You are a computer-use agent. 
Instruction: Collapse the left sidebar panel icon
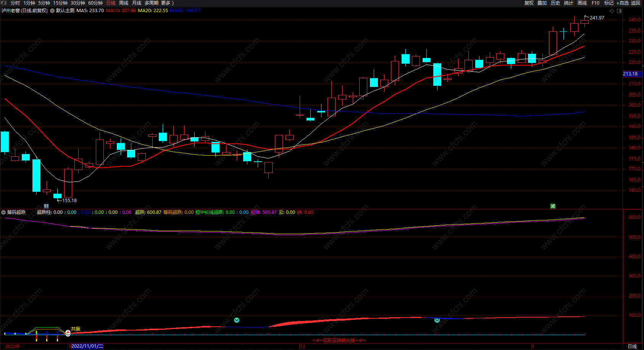tap(3, 3)
